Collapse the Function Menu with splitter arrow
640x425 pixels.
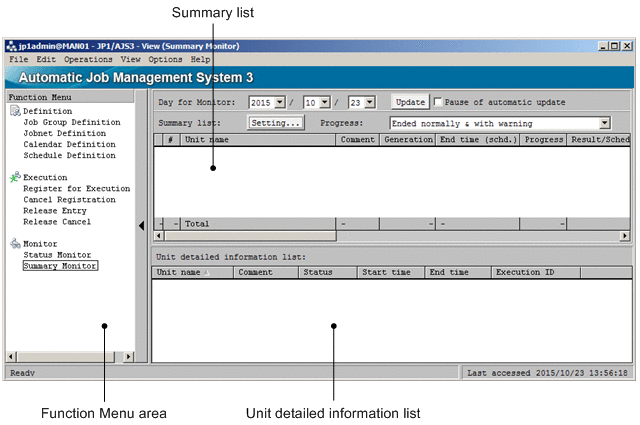point(141,226)
